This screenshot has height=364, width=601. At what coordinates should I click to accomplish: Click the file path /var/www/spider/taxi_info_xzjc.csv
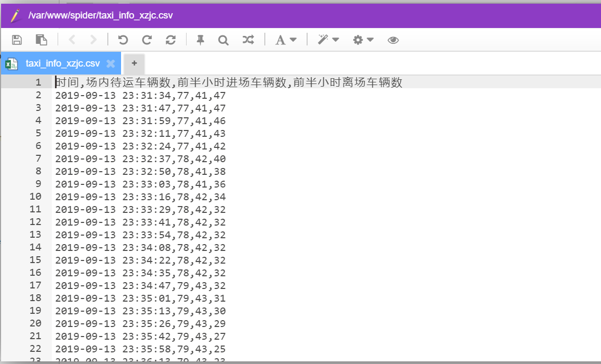click(x=100, y=15)
